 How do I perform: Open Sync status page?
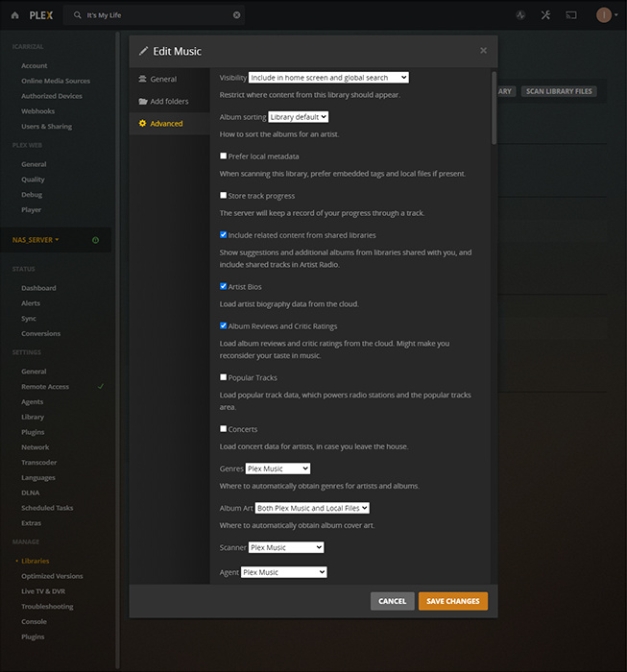pyautogui.click(x=29, y=319)
